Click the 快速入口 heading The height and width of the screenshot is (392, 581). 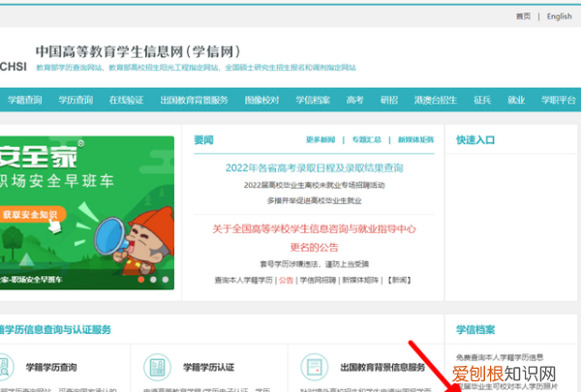point(475,140)
